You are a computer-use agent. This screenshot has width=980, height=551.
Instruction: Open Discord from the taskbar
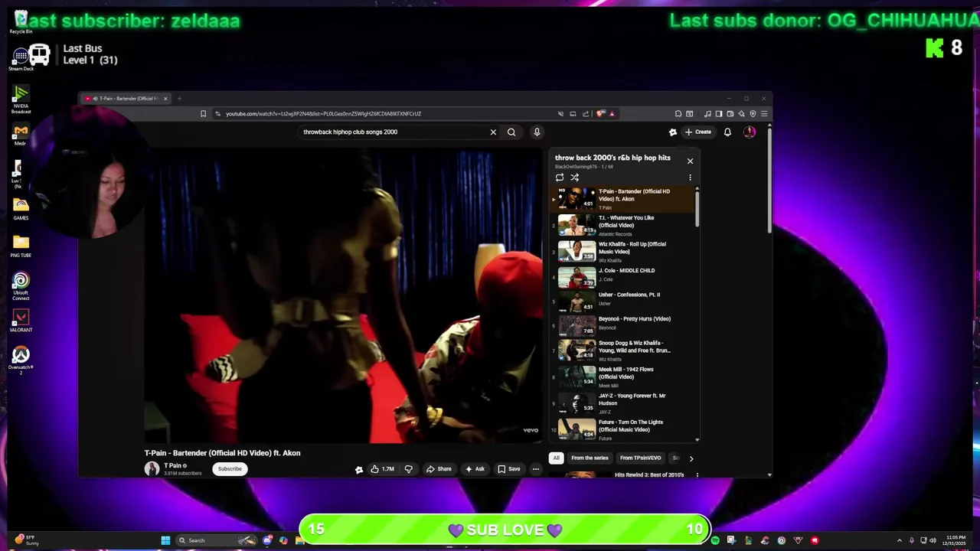[267, 540]
